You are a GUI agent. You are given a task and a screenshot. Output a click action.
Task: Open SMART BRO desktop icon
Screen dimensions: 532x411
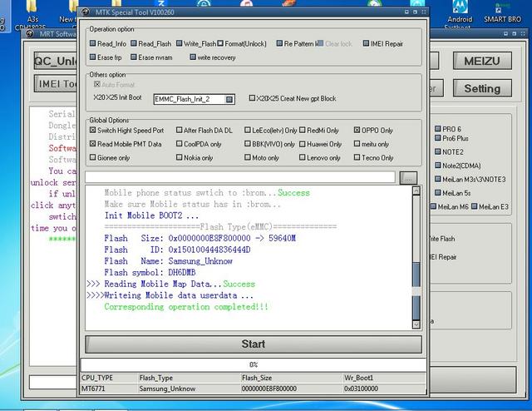(502, 12)
